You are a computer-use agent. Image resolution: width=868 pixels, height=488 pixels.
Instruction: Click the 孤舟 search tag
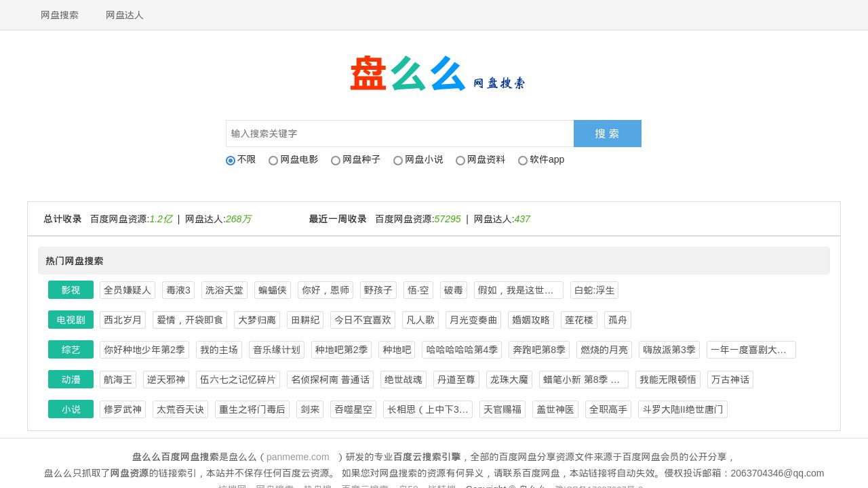(618, 320)
